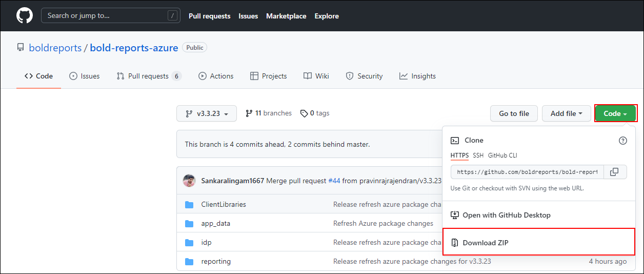Screen dimensions: 644x274
Task: Click the desktop download icon beside GitHub Desktop
Action: pyautogui.click(x=455, y=215)
